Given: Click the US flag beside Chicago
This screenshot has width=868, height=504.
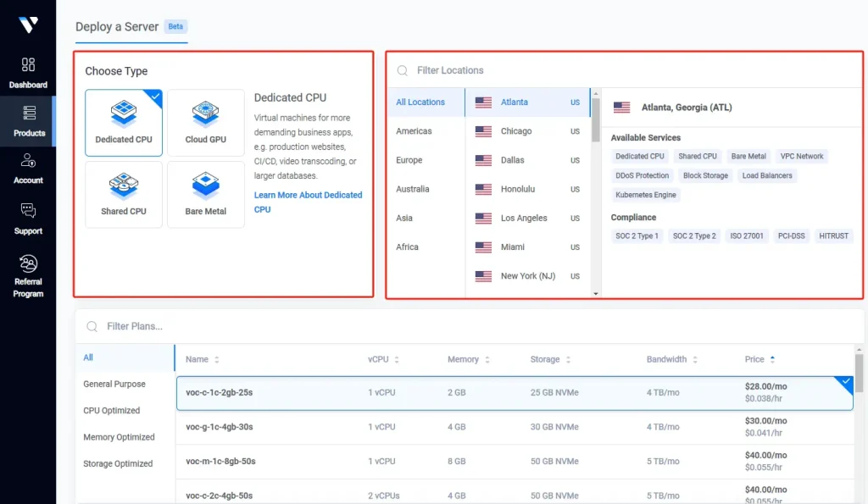Looking at the screenshot, I should pyautogui.click(x=483, y=131).
